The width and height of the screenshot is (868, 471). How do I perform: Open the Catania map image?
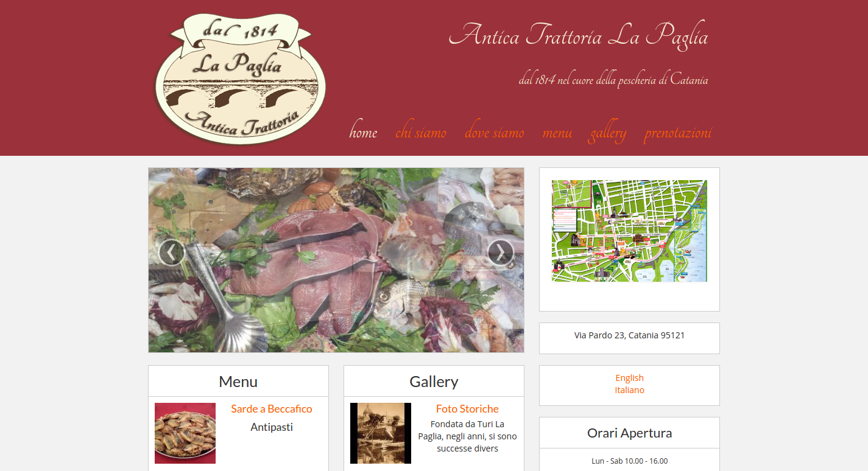pyautogui.click(x=629, y=231)
